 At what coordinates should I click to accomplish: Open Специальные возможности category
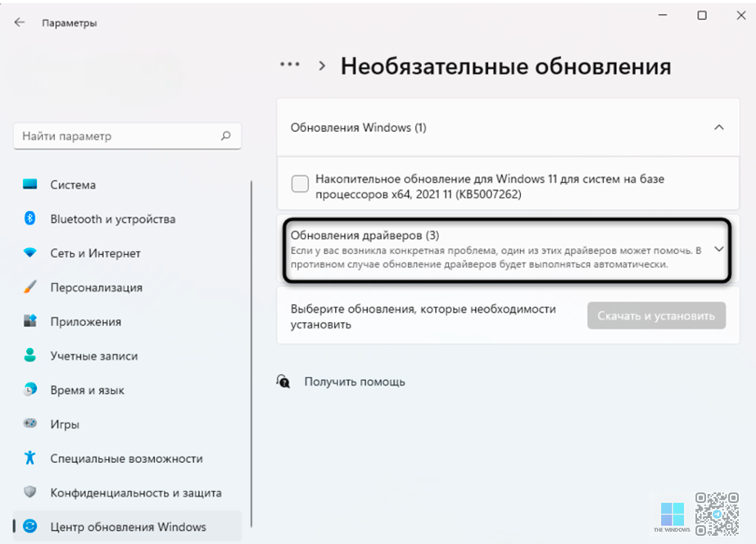[x=127, y=459]
